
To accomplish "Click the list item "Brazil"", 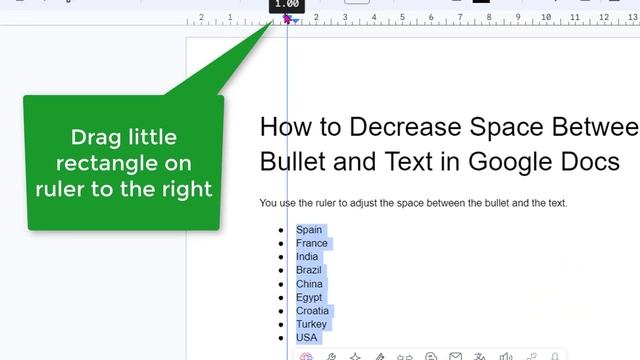I will click(309, 270).
